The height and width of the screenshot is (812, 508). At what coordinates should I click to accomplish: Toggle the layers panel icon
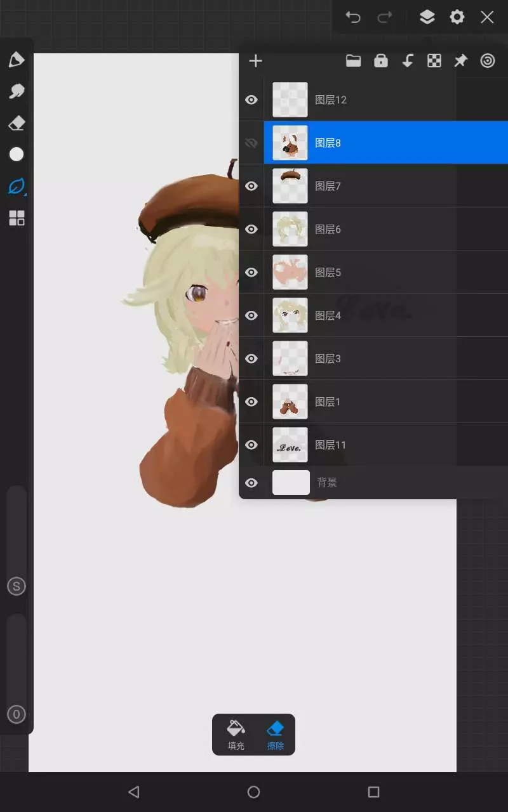tap(427, 17)
